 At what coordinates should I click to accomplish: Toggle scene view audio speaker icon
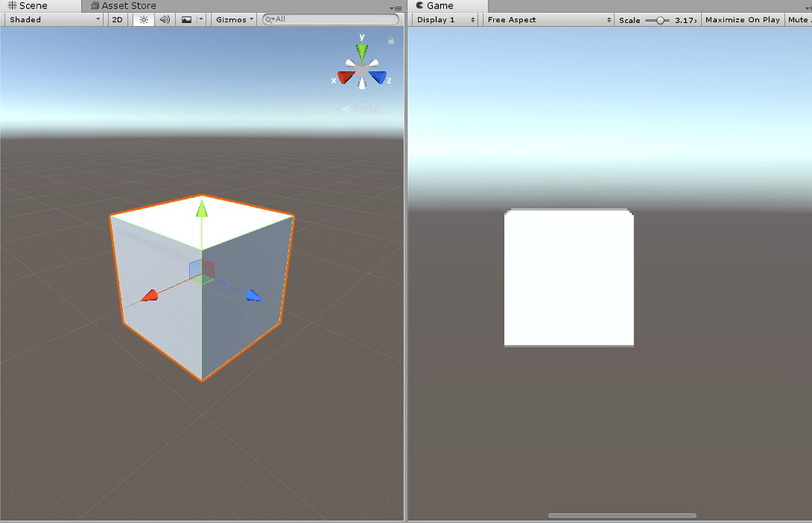165,19
